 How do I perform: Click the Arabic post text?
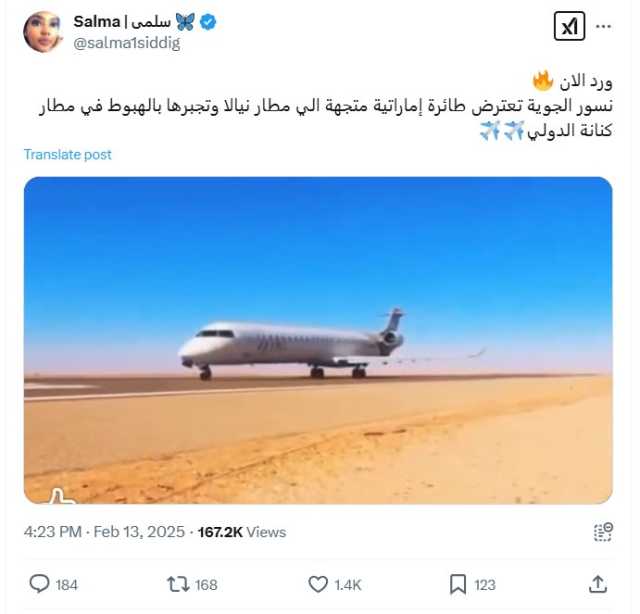coord(326,107)
